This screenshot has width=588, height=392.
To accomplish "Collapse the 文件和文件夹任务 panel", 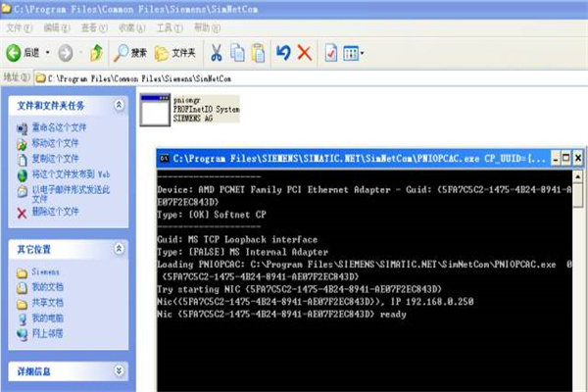I will (119, 105).
